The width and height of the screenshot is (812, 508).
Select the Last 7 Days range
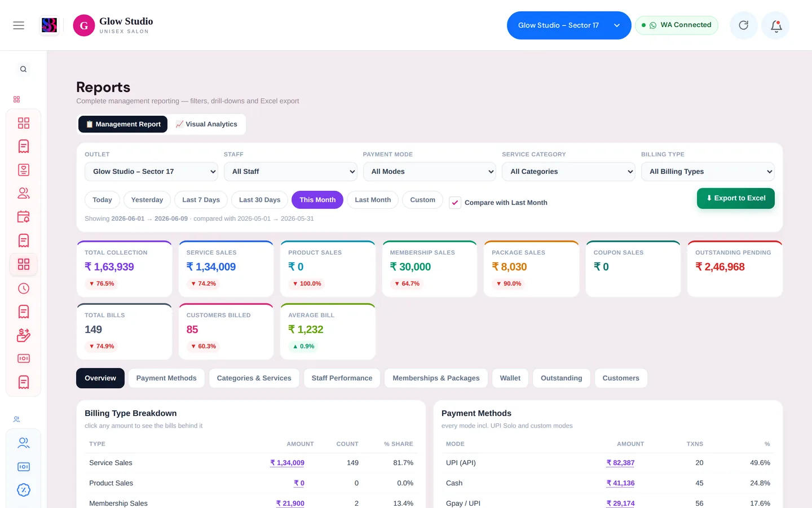201,200
